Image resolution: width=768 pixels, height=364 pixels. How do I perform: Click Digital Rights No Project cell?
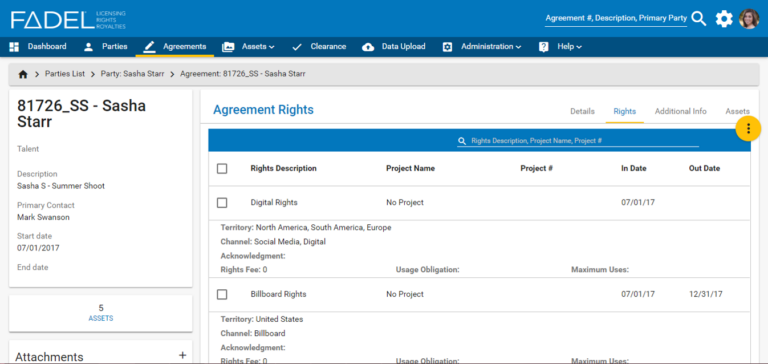(x=405, y=202)
